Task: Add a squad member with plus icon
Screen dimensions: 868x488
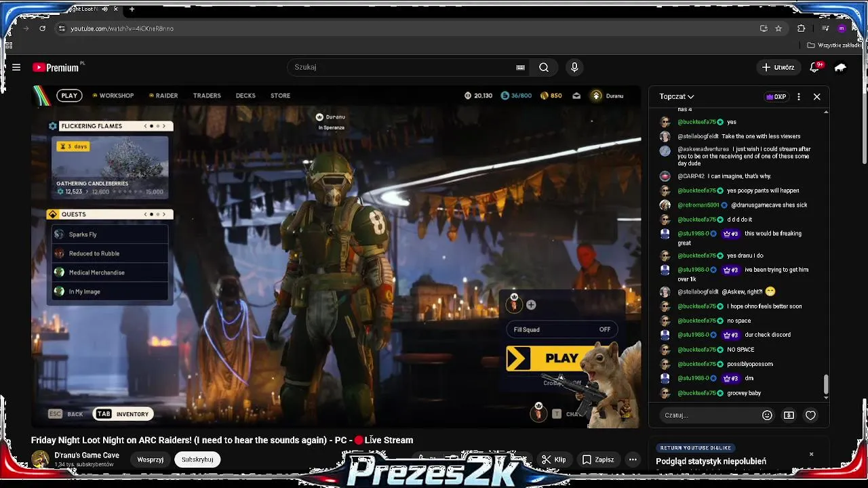Action: (x=531, y=305)
